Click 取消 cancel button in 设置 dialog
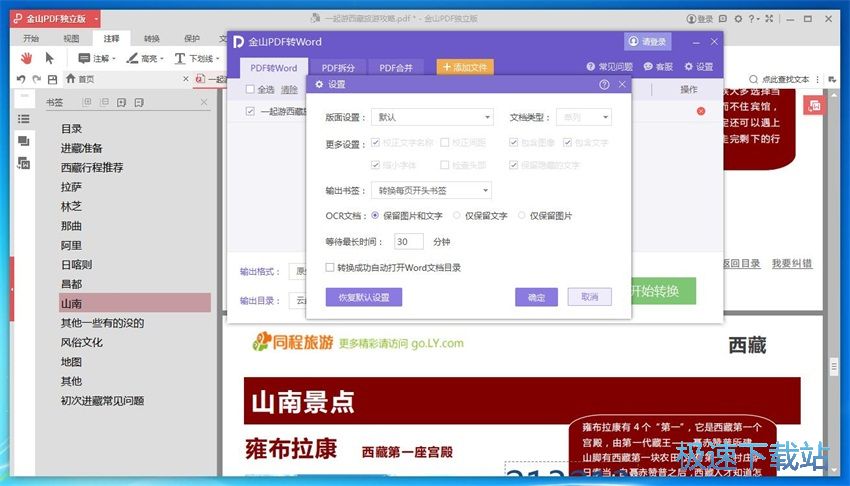Image resolution: width=850 pixels, height=486 pixels. tap(589, 297)
